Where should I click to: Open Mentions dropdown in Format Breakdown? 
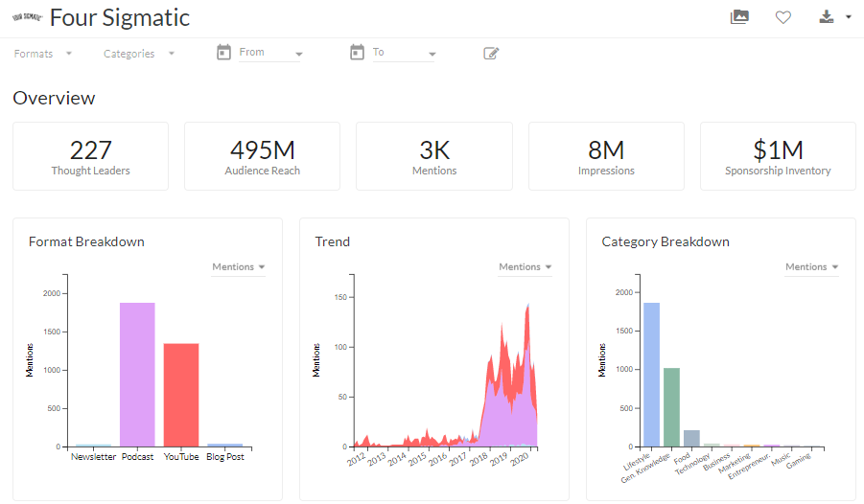click(238, 267)
